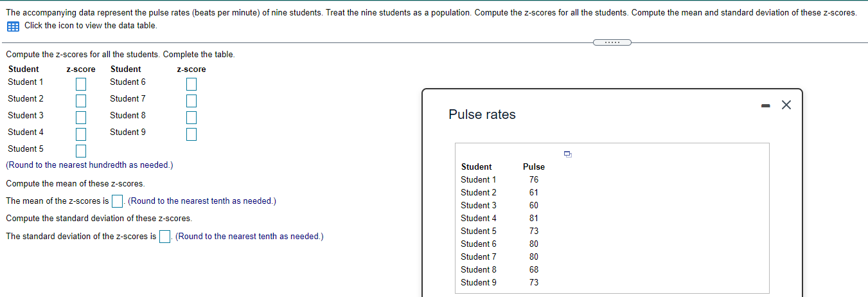
Task: Click the dotted divider expander handle
Action: (x=612, y=43)
